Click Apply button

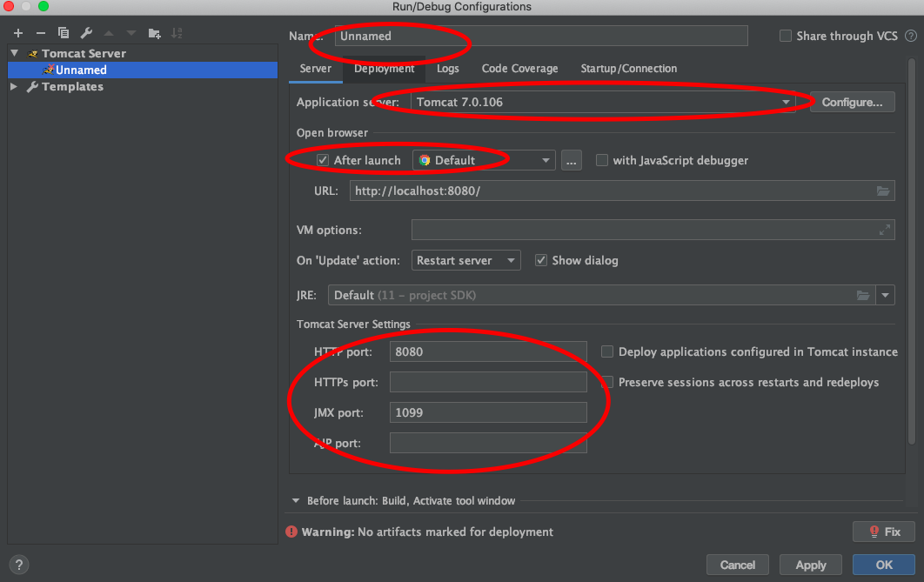811,565
